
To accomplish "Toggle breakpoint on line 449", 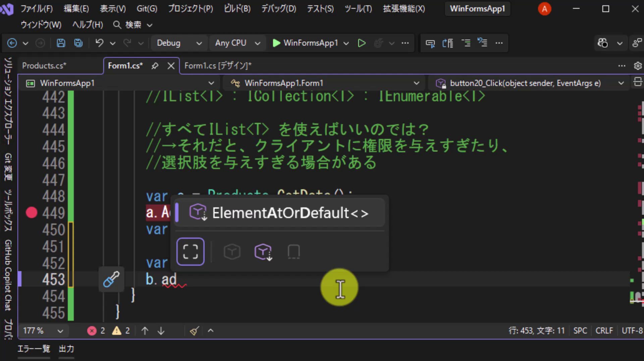I will tap(32, 213).
